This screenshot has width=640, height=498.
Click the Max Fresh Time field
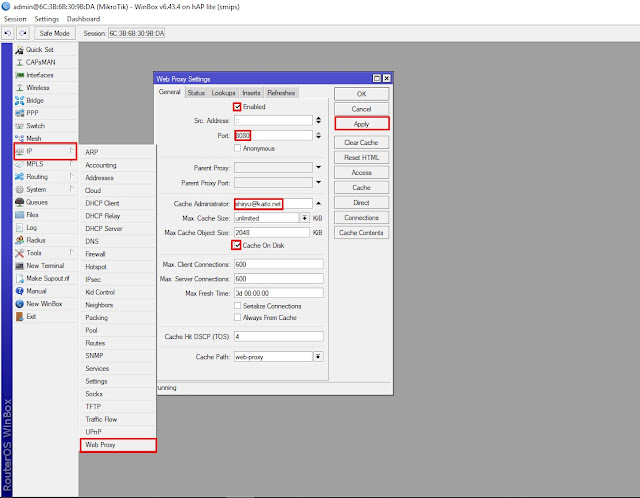[x=279, y=293]
